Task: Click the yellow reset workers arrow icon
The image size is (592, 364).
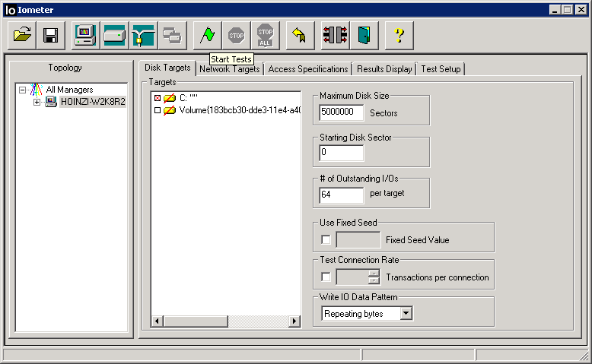Action: [x=300, y=36]
